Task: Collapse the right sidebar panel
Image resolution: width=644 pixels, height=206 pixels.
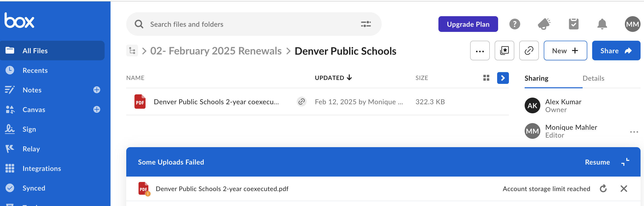Action: (503, 78)
